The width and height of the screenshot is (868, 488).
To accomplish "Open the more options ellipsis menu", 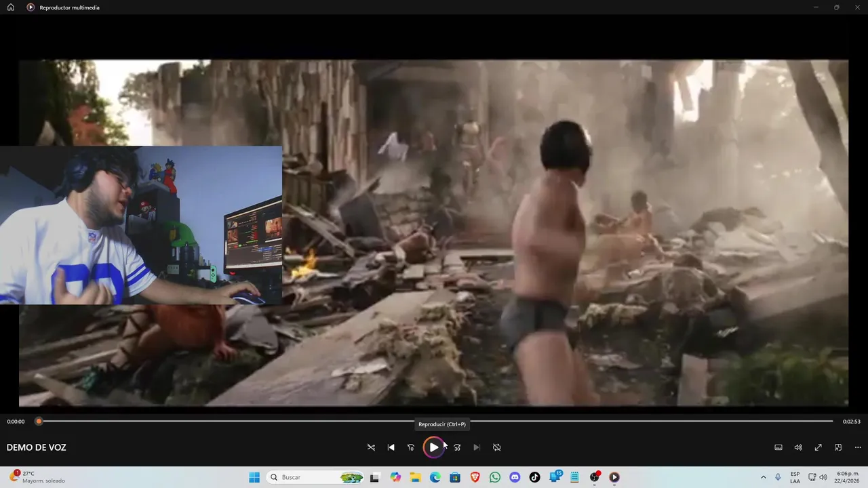I will [858, 447].
